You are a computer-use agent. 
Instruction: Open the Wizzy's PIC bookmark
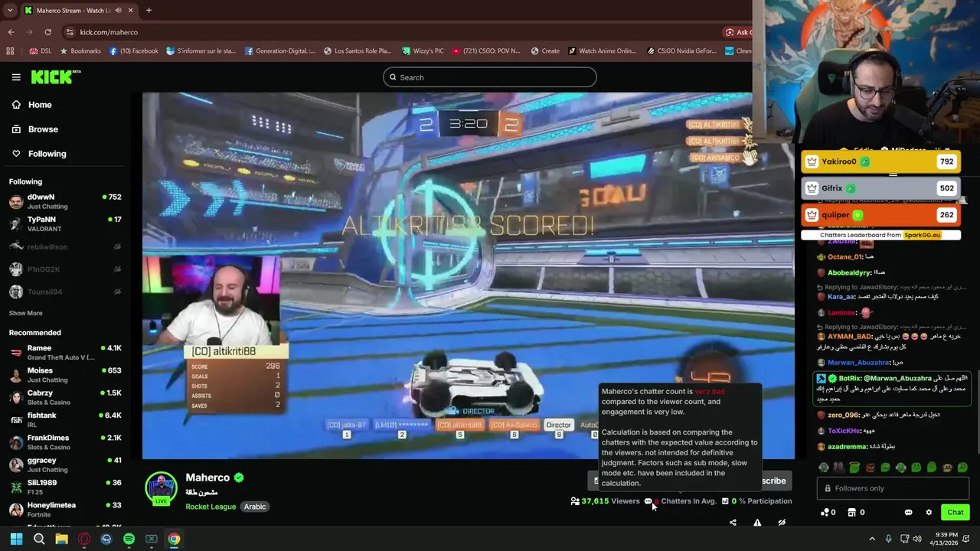coord(422,51)
